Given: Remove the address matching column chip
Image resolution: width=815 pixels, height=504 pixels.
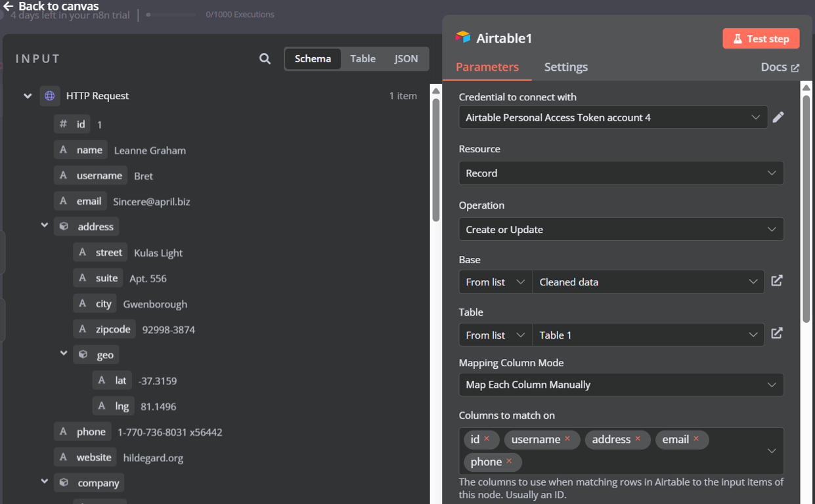Looking at the screenshot, I should 637,440.
